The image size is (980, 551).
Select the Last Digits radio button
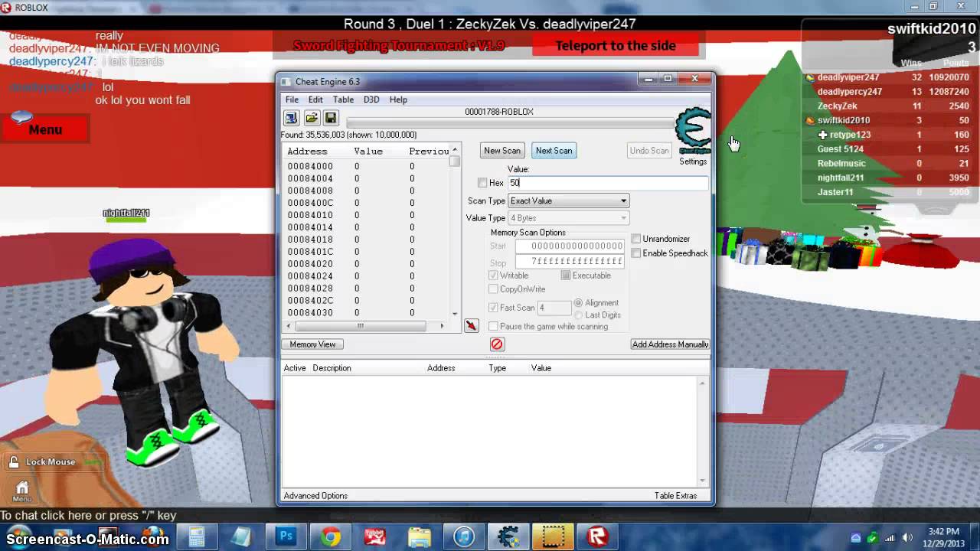(x=578, y=315)
